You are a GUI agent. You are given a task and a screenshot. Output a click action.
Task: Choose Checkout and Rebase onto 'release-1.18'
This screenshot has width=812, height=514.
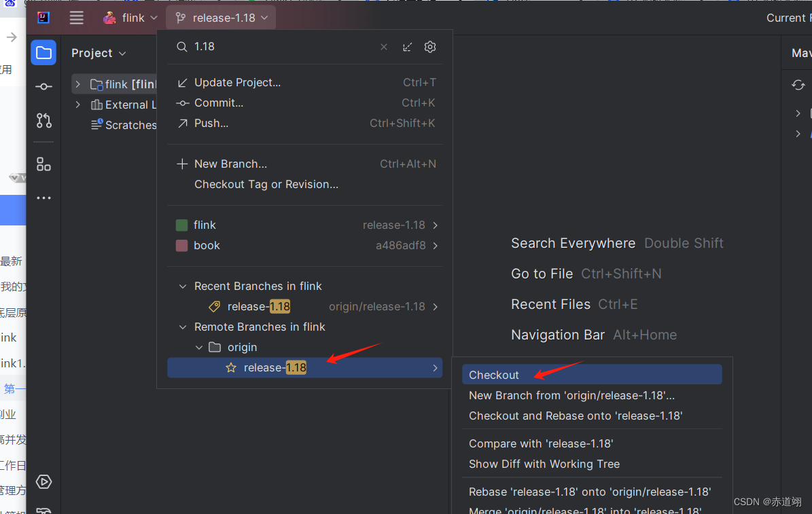point(592,416)
